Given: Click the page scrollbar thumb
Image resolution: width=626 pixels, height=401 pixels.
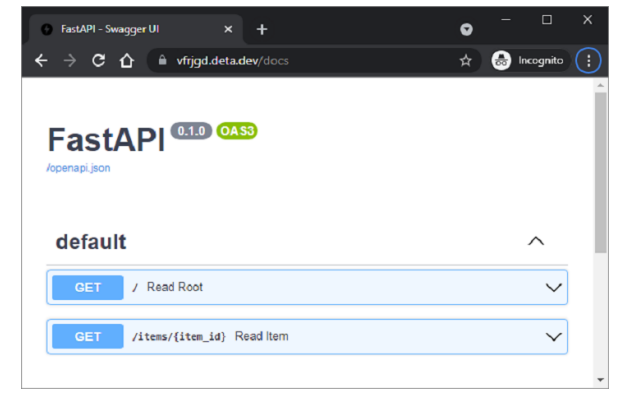Looking at the screenshot, I should click(600, 173).
